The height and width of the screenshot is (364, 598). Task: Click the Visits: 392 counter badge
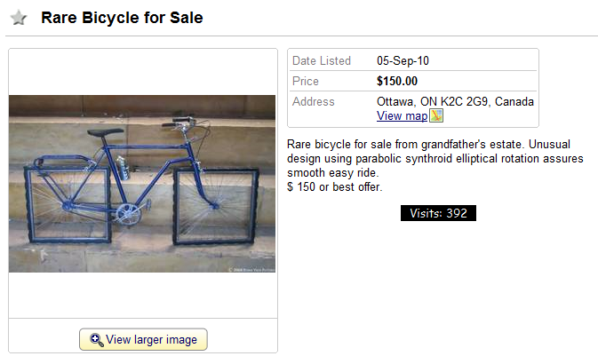[438, 213]
